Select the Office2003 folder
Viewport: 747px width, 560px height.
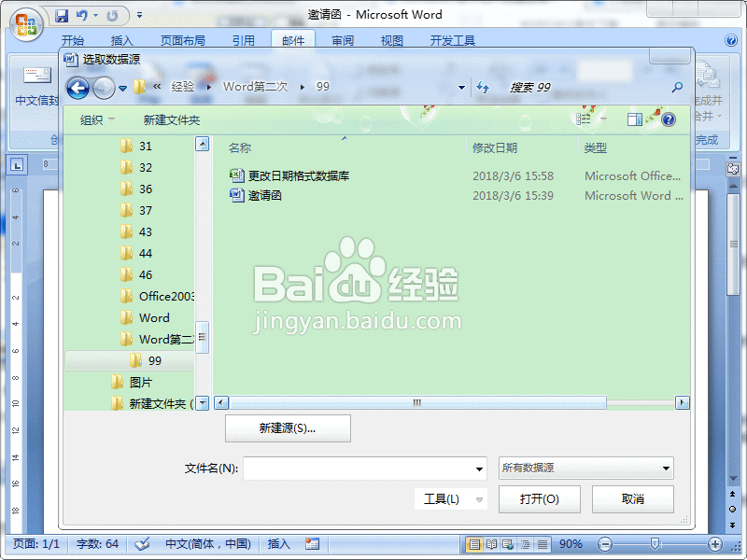157,296
